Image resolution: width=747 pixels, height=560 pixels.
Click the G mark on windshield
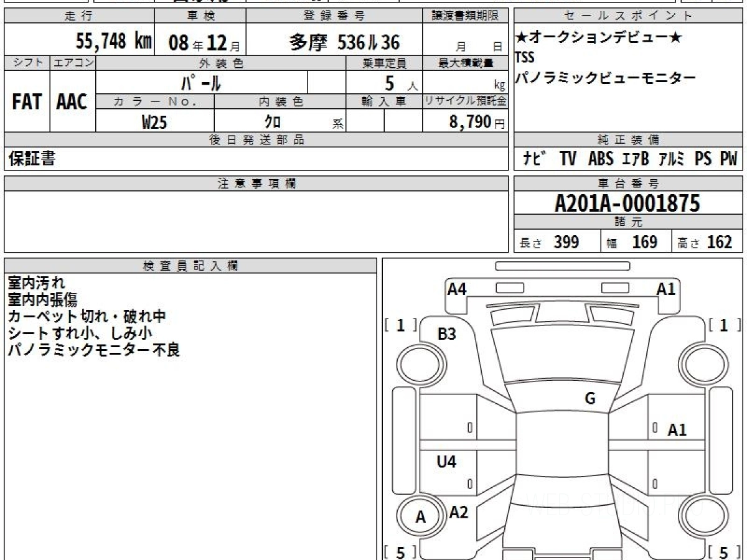(590, 399)
